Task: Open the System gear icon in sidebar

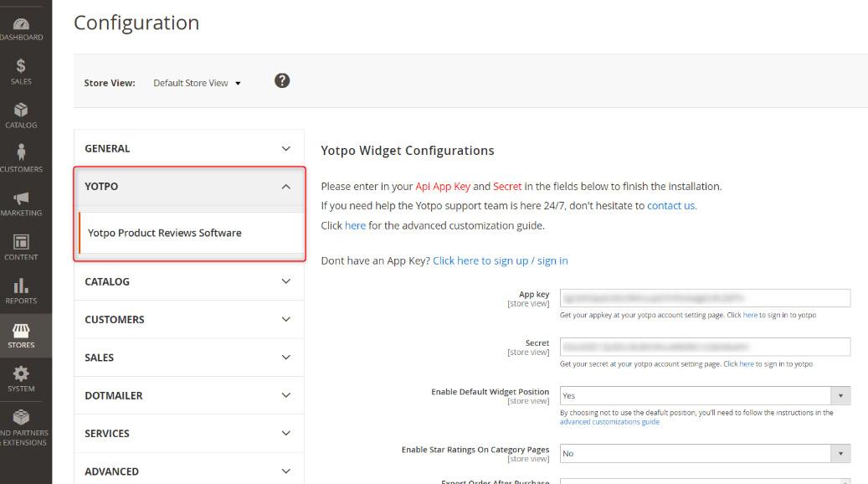Action: pyautogui.click(x=21, y=373)
